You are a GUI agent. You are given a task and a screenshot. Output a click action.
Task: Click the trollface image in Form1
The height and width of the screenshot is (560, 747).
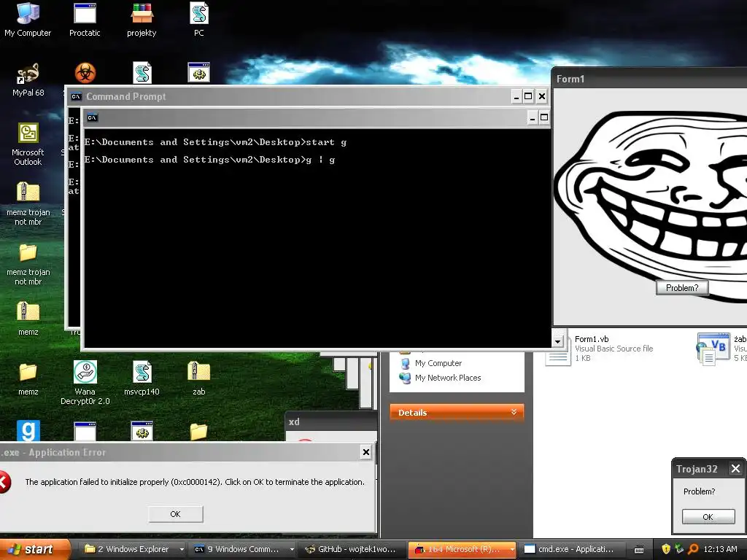[651, 205]
